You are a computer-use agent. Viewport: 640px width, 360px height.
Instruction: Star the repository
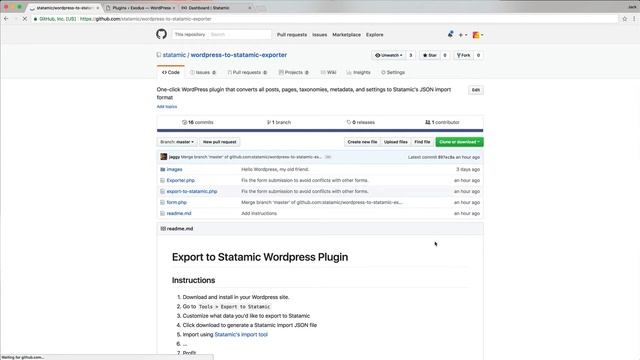(430, 55)
